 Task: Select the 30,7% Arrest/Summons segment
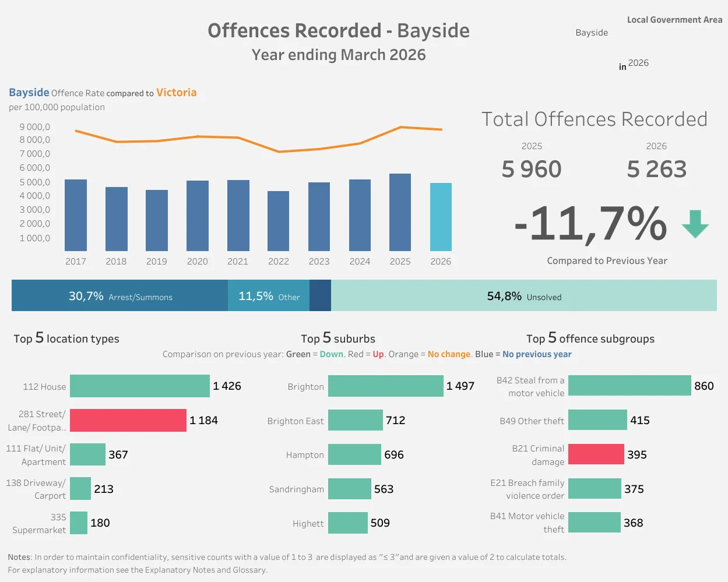tap(119, 295)
